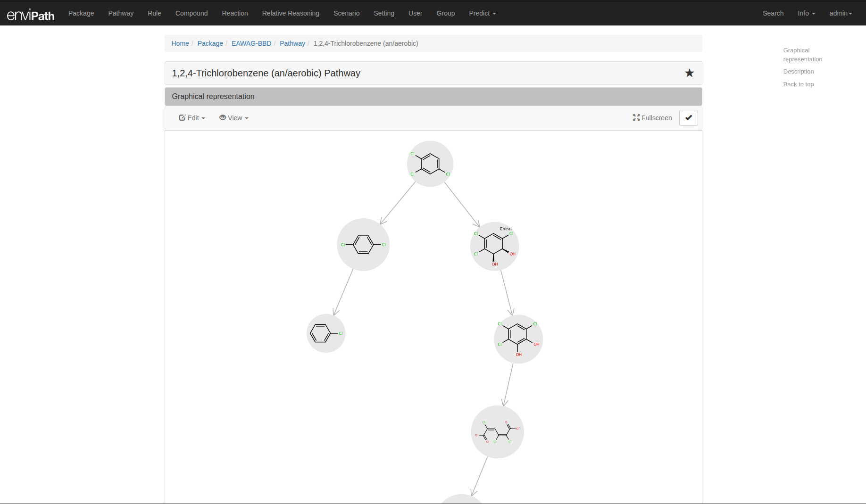Select the 1,4-dichlorobenzene compound node
The height and width of the screenshot is (504, 866).
(363, 244)
